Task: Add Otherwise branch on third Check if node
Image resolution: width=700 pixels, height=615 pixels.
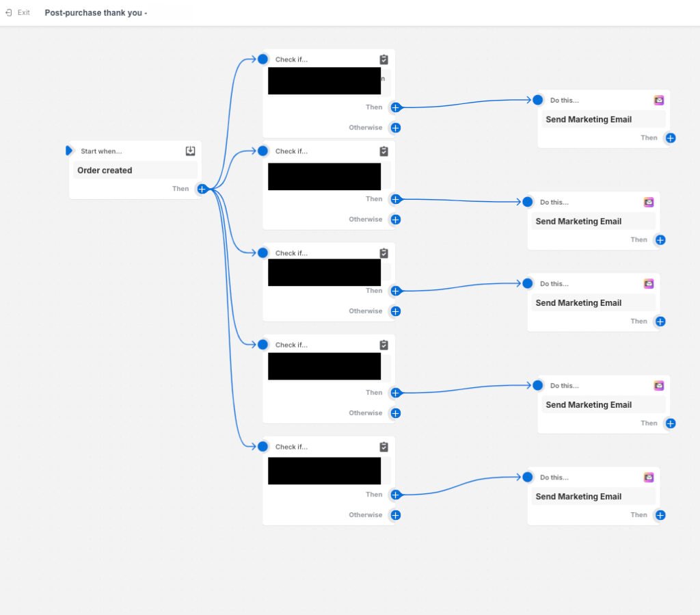Action: (x=396, y=311)
